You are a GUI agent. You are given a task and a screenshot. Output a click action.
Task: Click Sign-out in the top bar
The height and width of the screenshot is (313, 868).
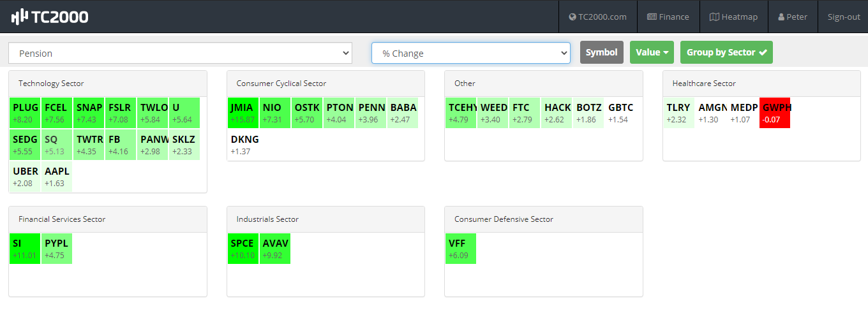pyautogui.click(x=844, y=17)
